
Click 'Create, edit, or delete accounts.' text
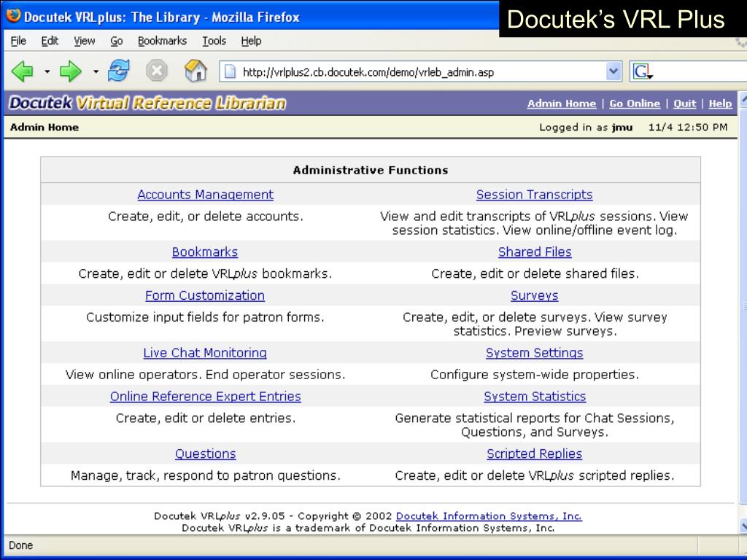[205, 216]
